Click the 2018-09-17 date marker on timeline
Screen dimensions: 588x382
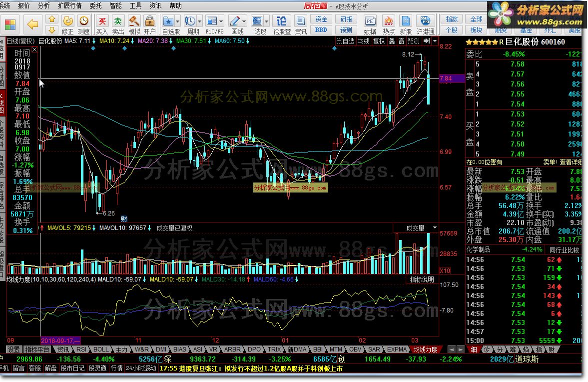pyautogui.click(x=60, y=340)
